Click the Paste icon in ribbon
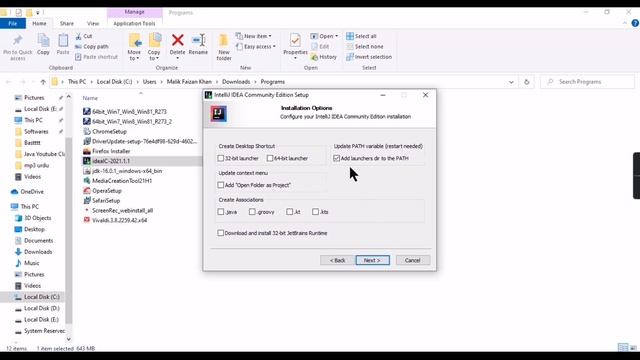This screenshot has height=360, width=640. (x=63, y=41)
